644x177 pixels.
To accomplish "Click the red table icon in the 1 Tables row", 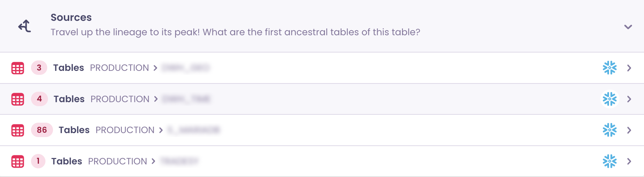I will tap(18, 162).
